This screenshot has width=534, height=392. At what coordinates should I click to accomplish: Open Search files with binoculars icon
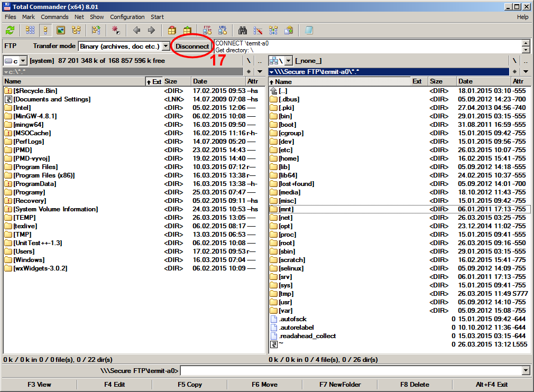pyautogui.click(x=243, y=30)
